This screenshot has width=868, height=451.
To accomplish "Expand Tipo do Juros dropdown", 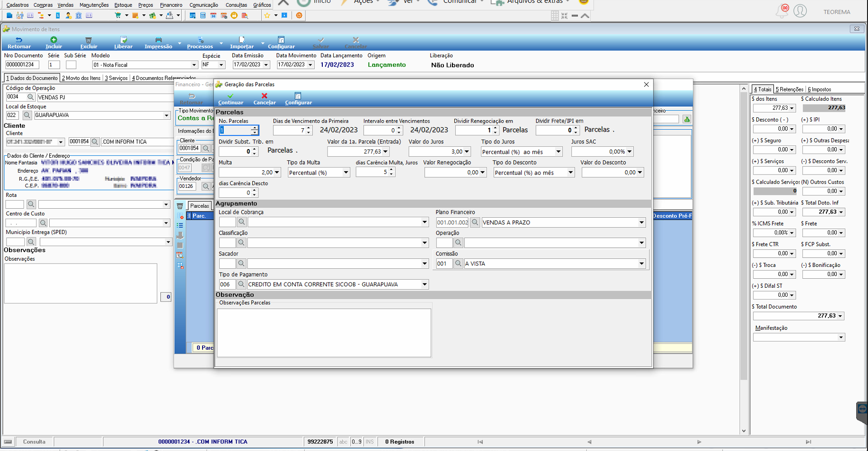I will click(558, 152).
